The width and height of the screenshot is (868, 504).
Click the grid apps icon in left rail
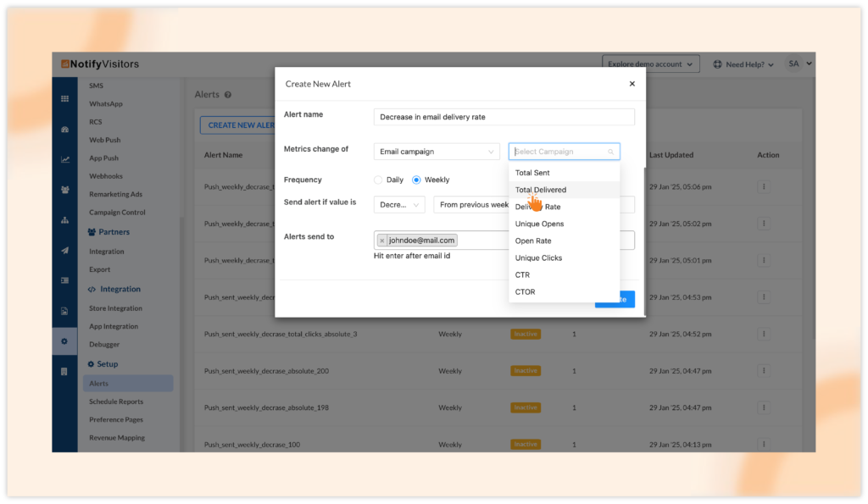[64, 98]
